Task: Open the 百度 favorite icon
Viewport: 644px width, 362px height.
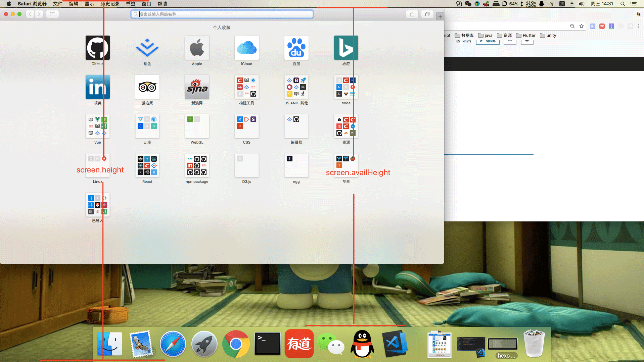Action: point(296,48)
